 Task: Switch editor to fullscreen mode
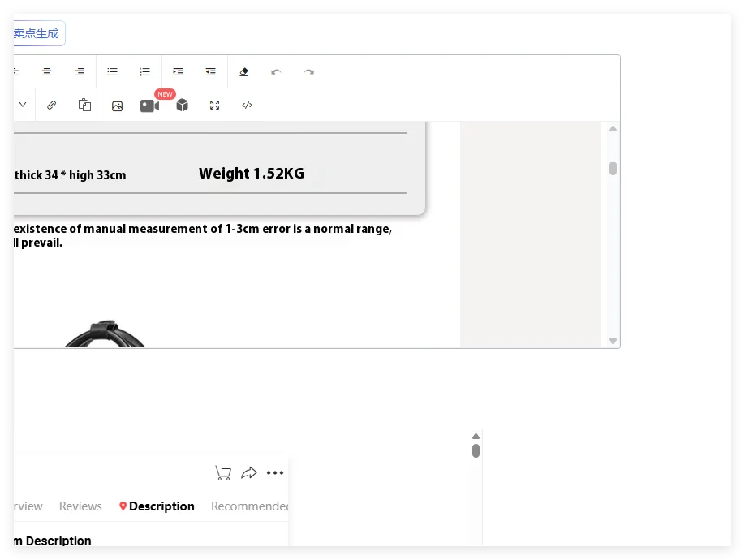coord(215,105)
